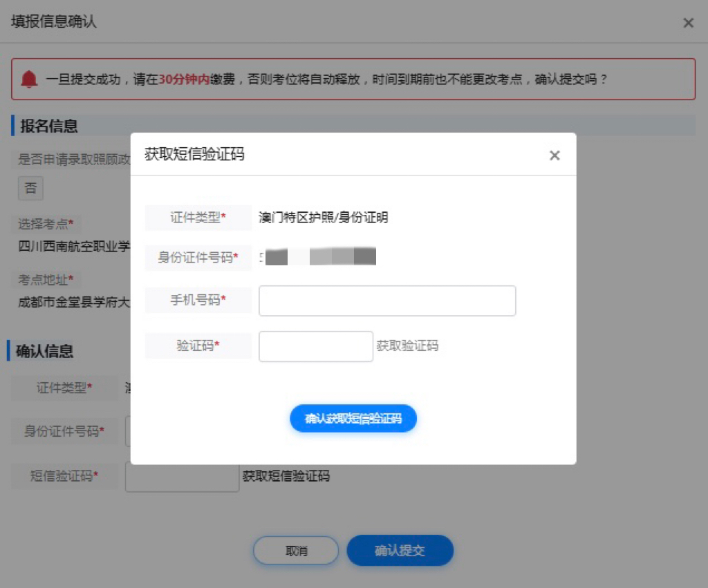
Task: Click the 证件类型 label in popup
Action: point(198,218)
